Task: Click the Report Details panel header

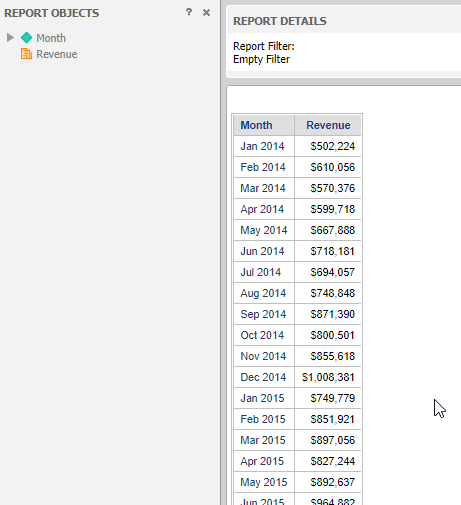Action: (344, 21)
